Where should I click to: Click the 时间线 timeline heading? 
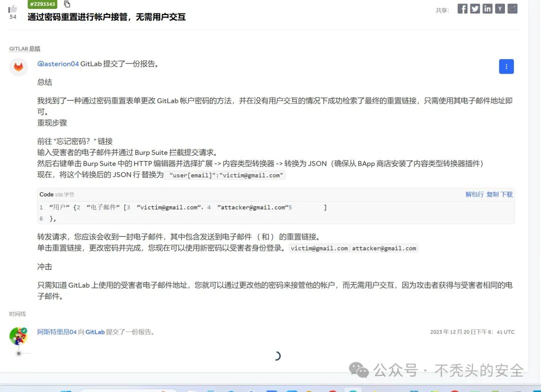17,314
